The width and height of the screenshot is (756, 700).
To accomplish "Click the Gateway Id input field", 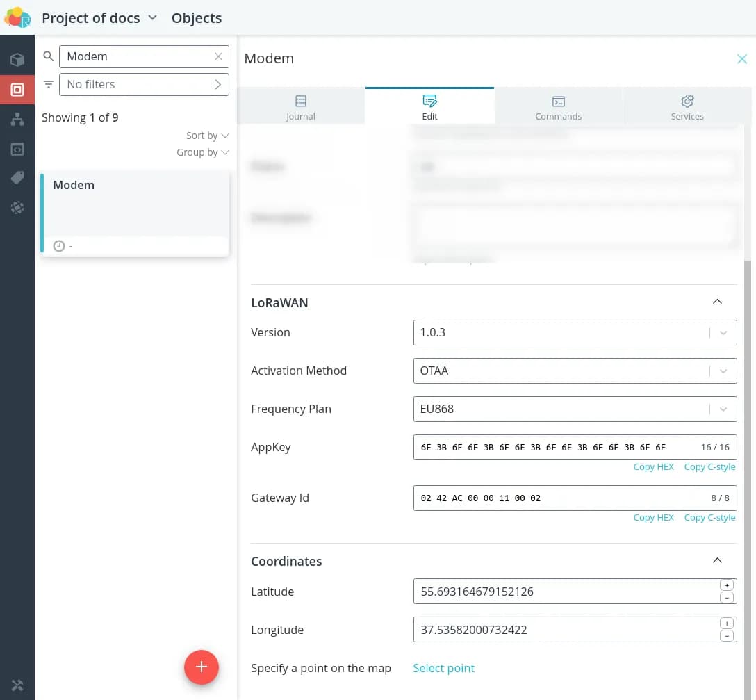I will (556, 498).
